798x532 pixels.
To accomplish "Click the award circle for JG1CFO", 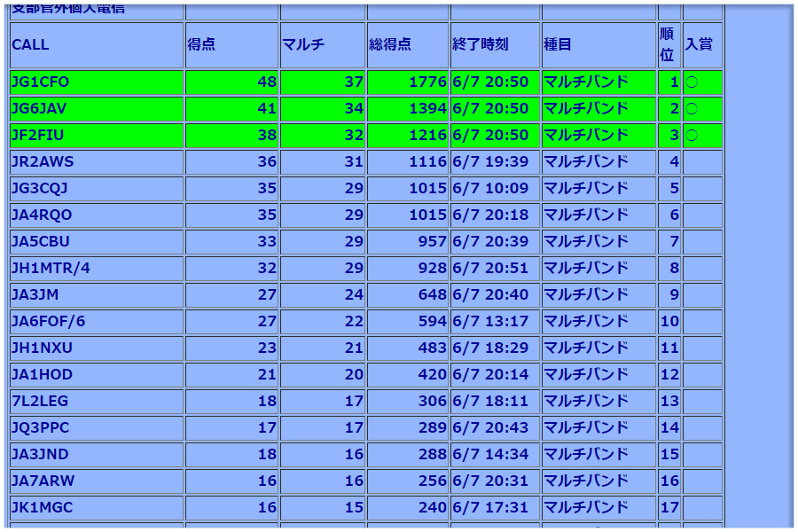I will point(692,82).
